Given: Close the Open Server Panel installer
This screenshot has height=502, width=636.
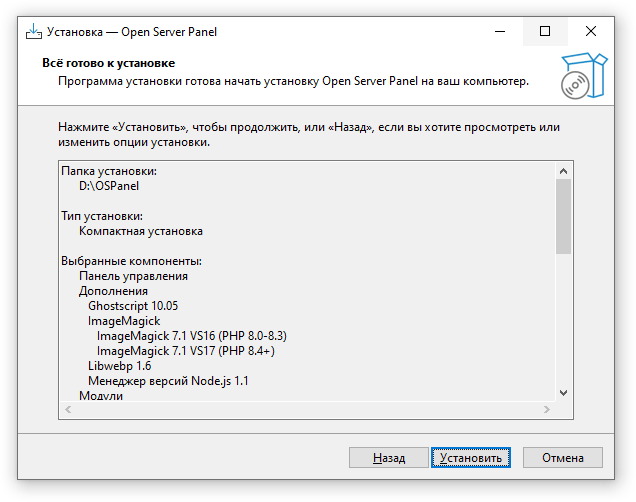Looking at the screenshot, I should tap(591, 31).
